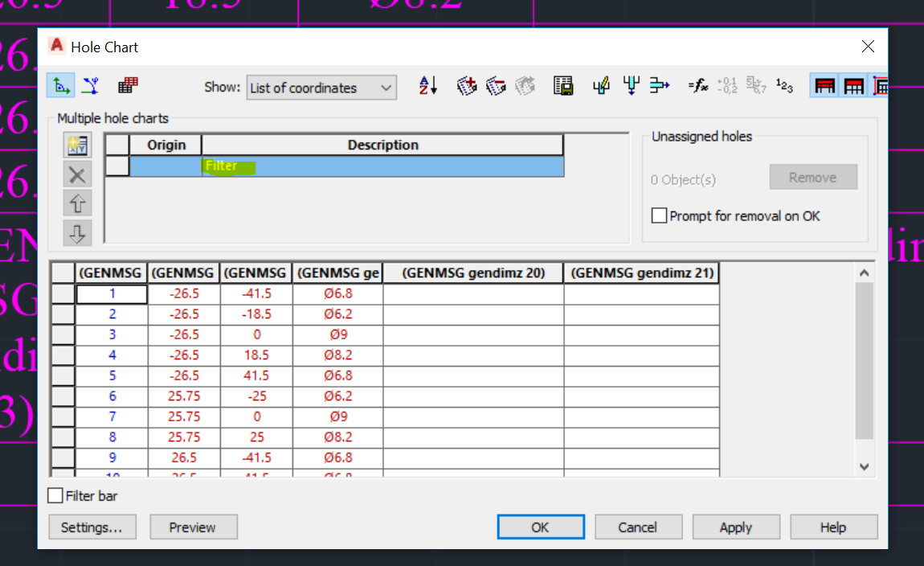Delete the selected hole chart with the X button

click(76, 174)
